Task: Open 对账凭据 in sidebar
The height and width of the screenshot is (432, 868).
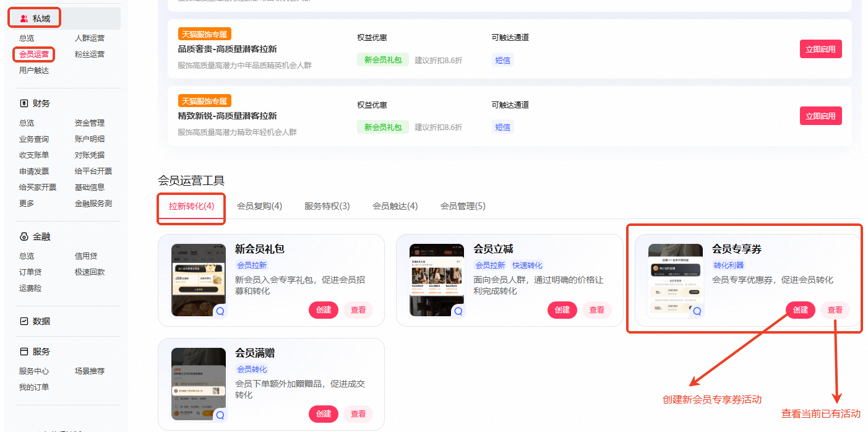Action: (90, 155)
